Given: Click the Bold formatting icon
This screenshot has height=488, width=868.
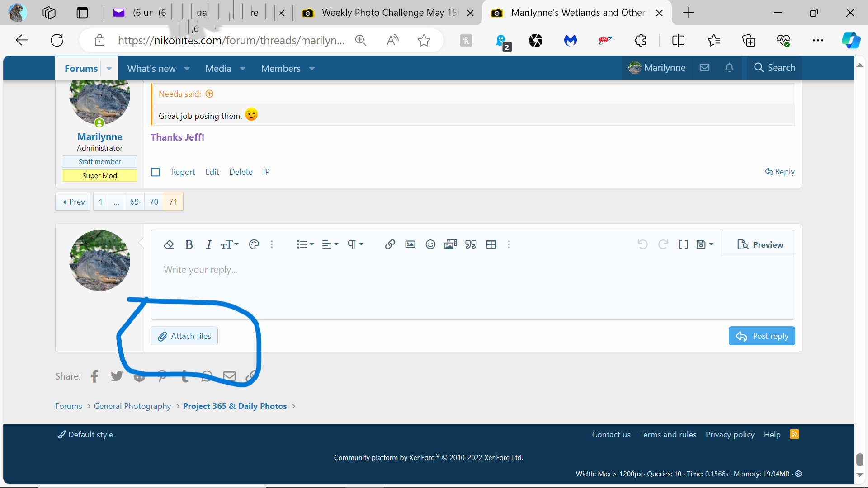Looking at the screenshot, I should (x=189, y=244).
